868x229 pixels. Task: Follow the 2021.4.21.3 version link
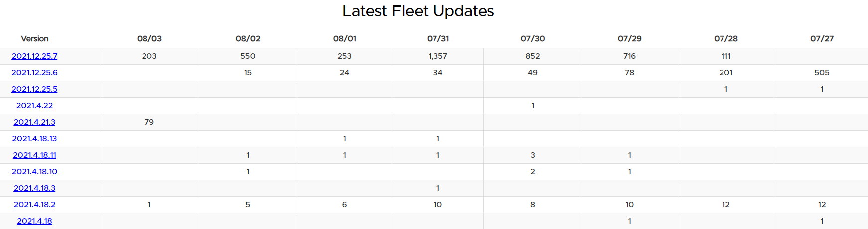34,122
